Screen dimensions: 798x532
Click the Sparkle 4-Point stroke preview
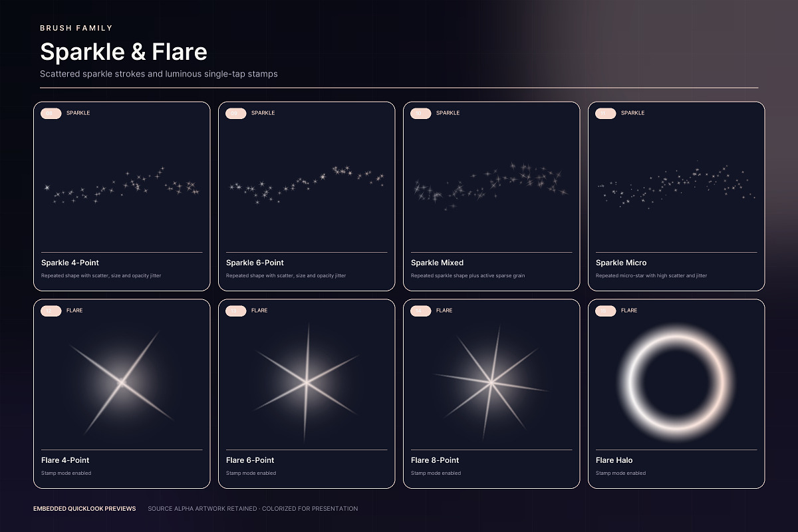click(122, 186)
